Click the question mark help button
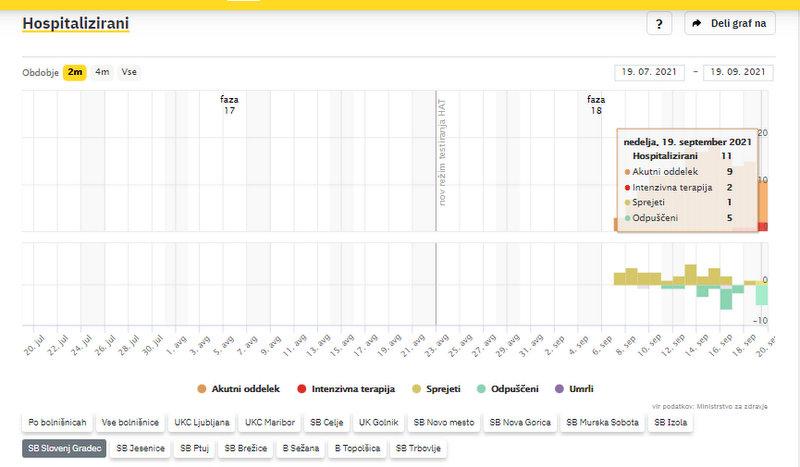 659,24
